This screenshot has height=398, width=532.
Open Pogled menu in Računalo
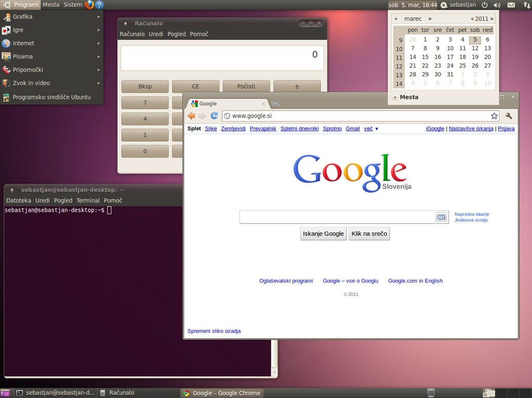point(177,34)
